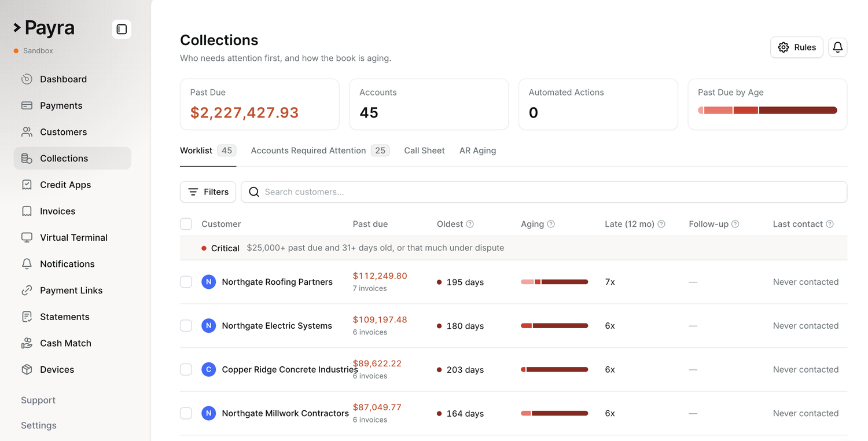Select the Northgate Electric Systems checkbox
The height and width of the screenshot is (441, 868).
point(186,326)
